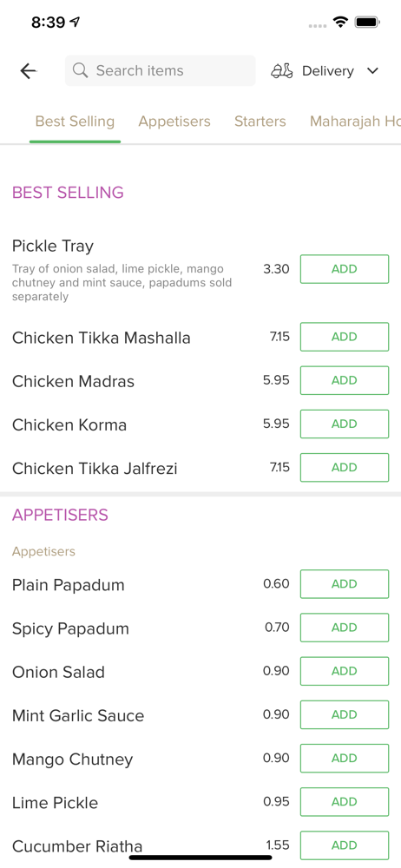Tap the back arrow icon
This screenshot has width=401, height=868.
click(29, 71)
